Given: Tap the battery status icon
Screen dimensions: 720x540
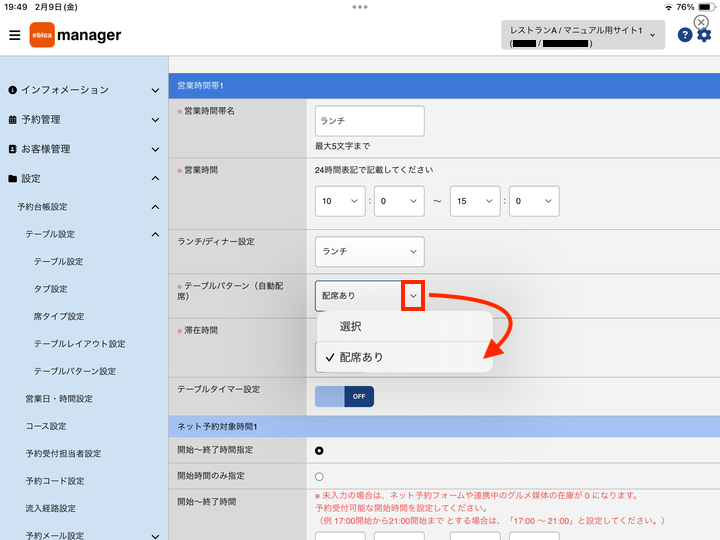Looking at the screenshot, I should 706,7.
